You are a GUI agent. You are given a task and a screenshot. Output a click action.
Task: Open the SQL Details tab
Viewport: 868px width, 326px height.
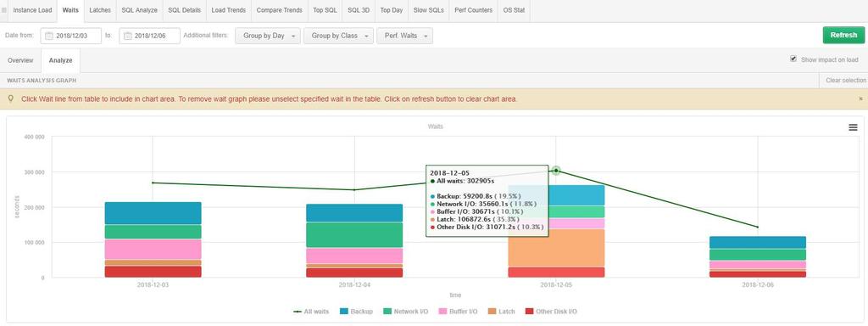coord(184,10)
